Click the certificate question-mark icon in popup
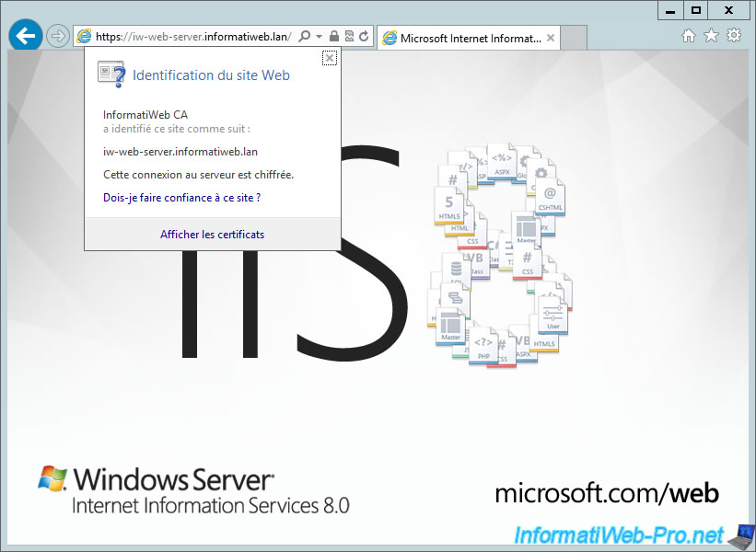Viewport: 756px width, 552px height. (x=111, y=75)
